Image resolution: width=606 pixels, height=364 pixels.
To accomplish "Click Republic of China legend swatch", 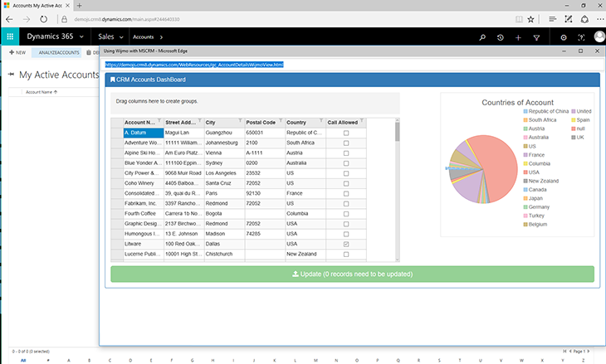I will tap(525, 111).
